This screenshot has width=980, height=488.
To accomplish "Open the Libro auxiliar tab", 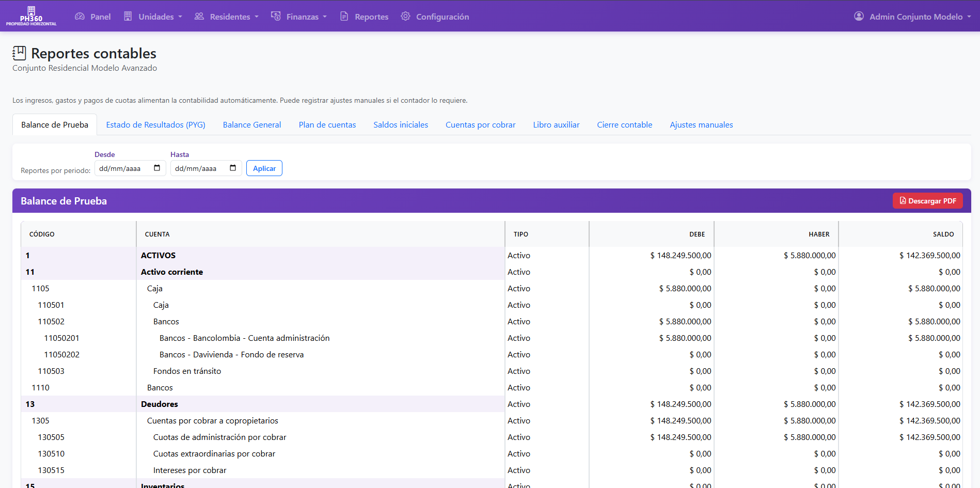I will [x=556, y=125].
